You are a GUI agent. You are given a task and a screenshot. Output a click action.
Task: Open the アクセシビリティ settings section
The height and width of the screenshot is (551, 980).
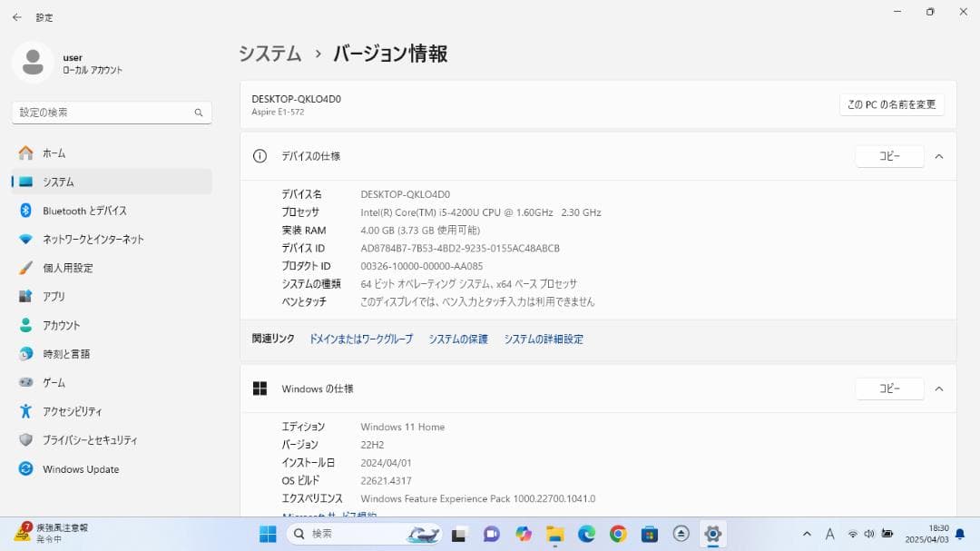tap(81, 410)
